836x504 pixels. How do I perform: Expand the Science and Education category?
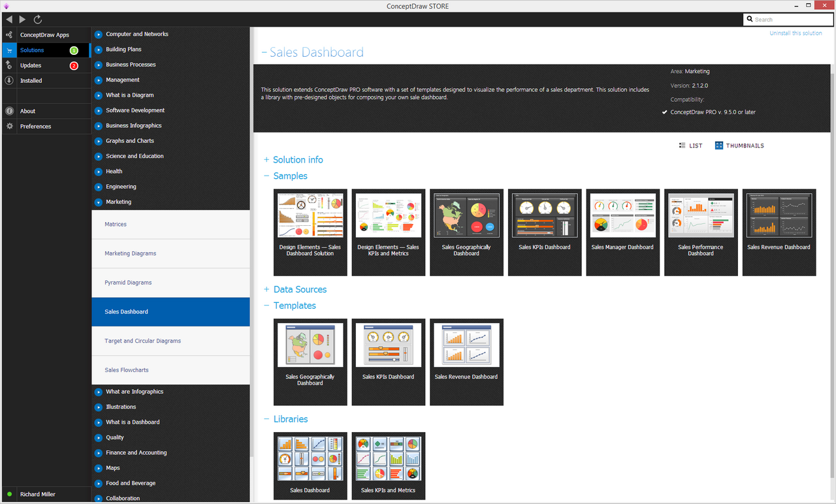[x=99, y=156]
